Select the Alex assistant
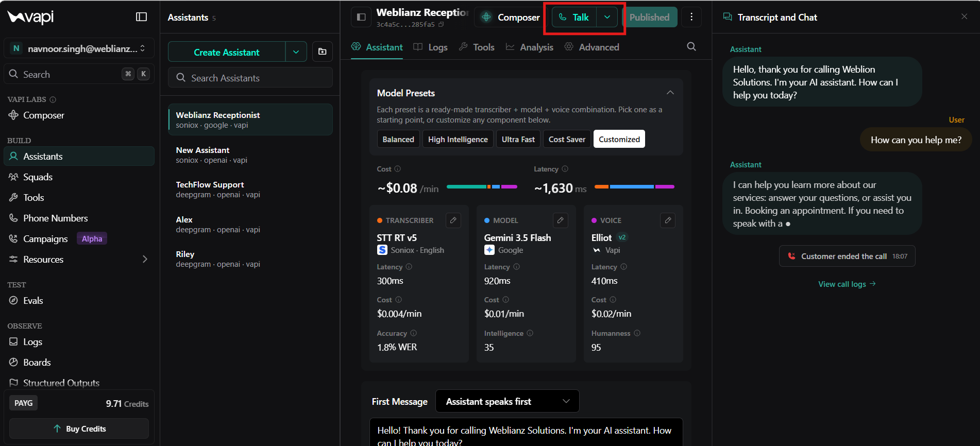 (x=250, y=224)
